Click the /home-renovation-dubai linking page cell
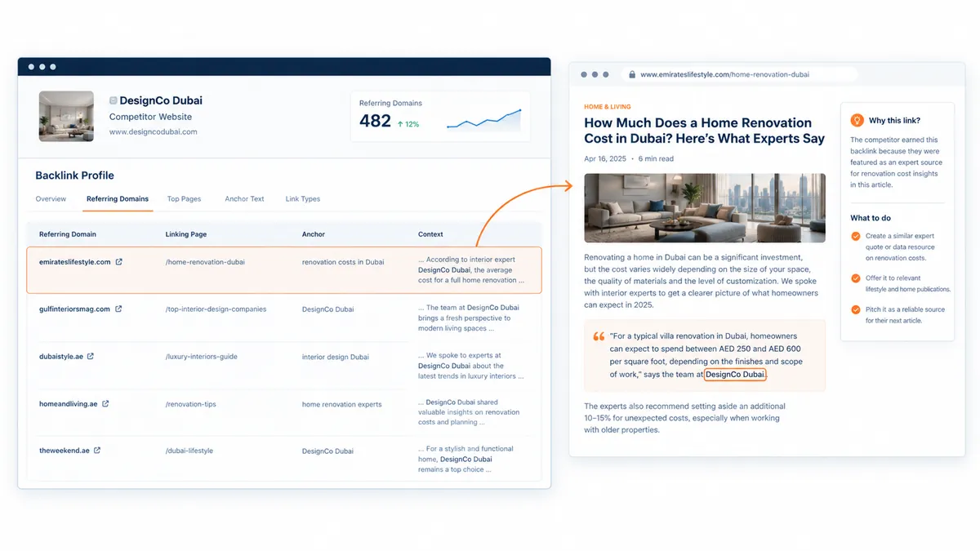Viewport: 980px width, 551px height. click(205, 262)
